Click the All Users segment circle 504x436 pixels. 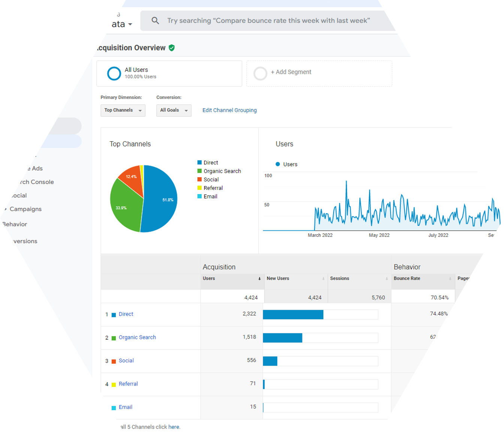114,73
